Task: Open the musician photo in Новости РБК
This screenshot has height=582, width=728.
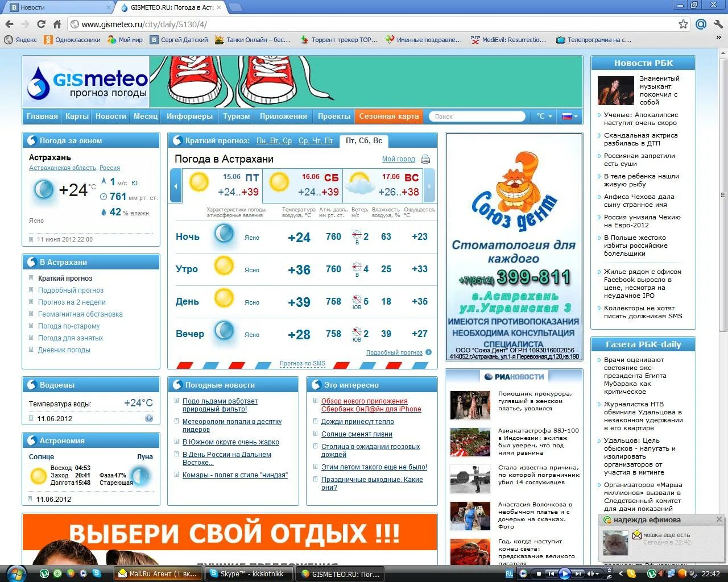Action: (x=615, y=90)
